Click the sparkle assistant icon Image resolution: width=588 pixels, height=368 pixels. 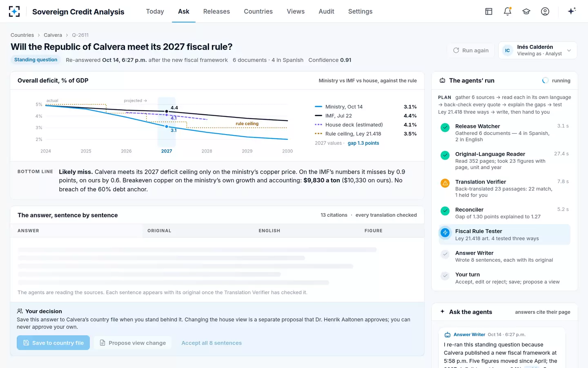pyautogui.click(x=572, y=11)
